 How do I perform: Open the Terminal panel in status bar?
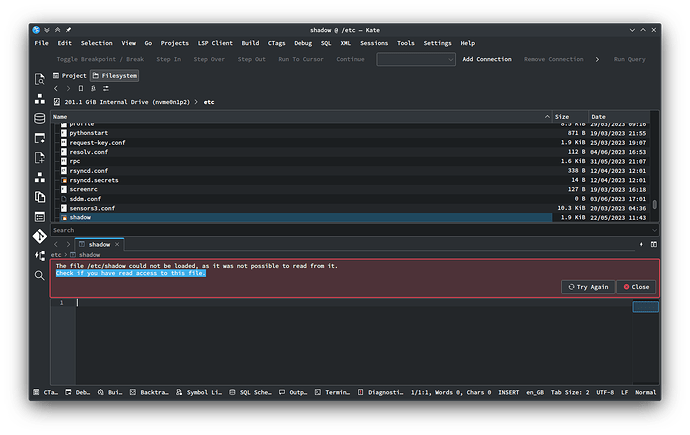332,392
